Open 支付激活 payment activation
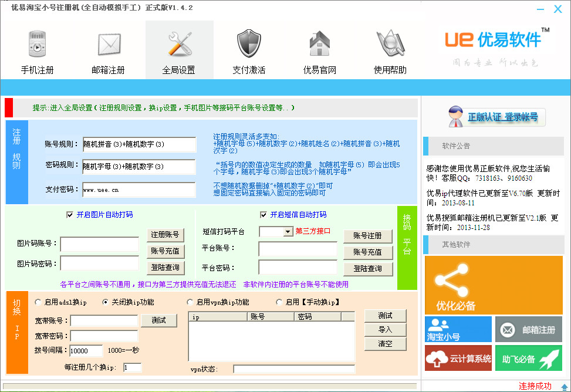Screen dimensions: 571x392 coord(248,50)
